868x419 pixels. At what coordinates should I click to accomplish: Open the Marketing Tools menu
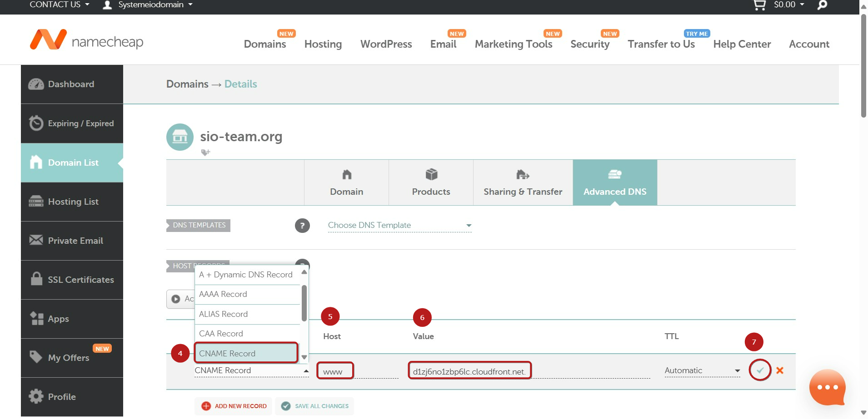pyautogui.click(x=514, y=44)
